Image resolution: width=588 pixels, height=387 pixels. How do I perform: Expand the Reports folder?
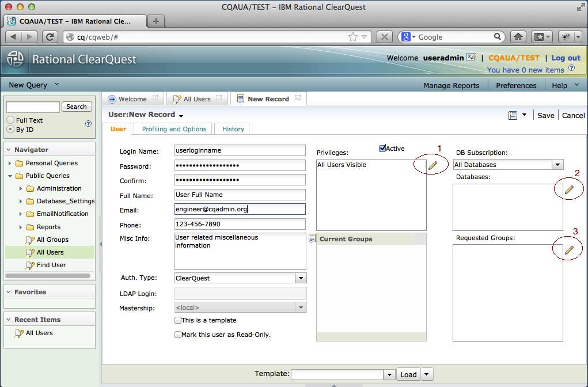21,227
